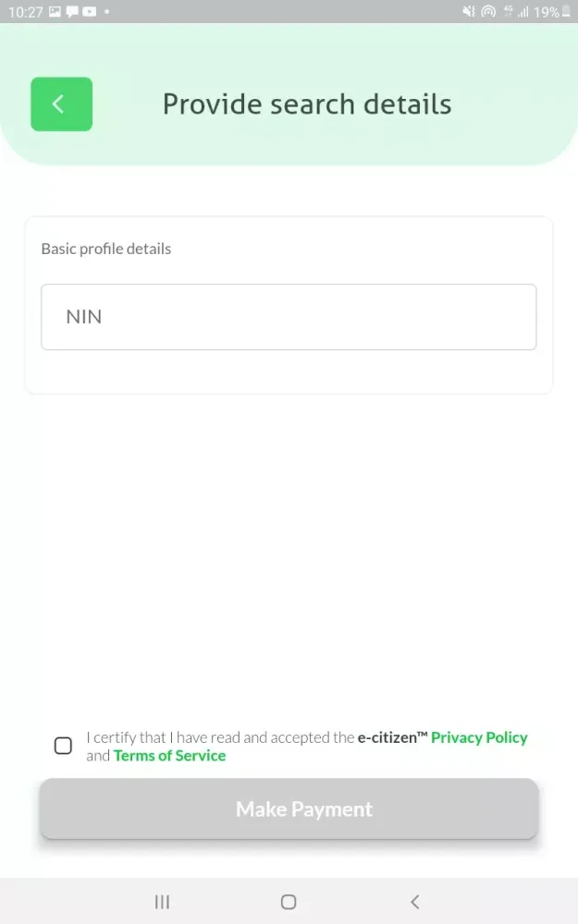The height and width of the screenshot is (924, 578).
Task: Tap the hotspot status icon
Action: [x=488, y=12]
